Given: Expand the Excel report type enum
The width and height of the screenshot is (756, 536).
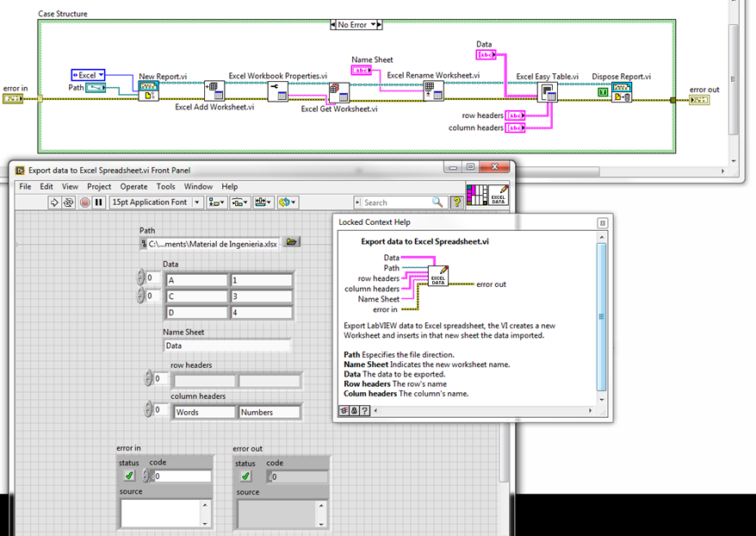Looking at the screenshot, I should click(x=88, y=75).
